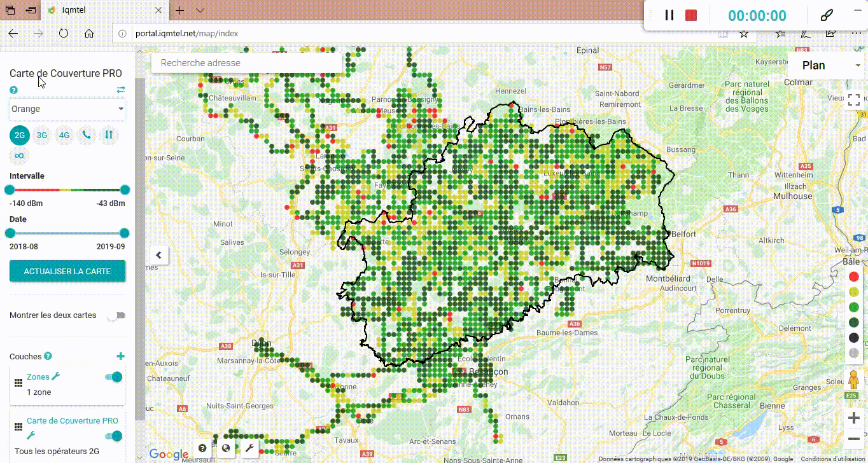Open the map help question button
This screenshot has width=868, height=463.
pos(202,448)
